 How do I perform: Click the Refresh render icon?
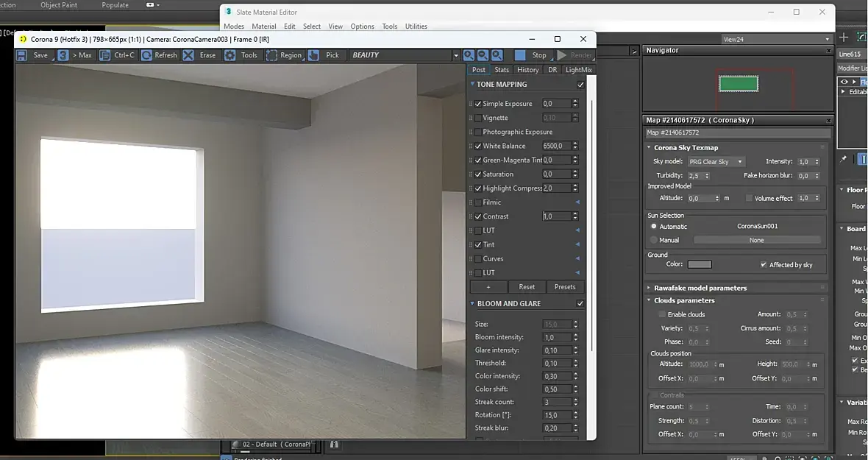click(x=147, y=55)
